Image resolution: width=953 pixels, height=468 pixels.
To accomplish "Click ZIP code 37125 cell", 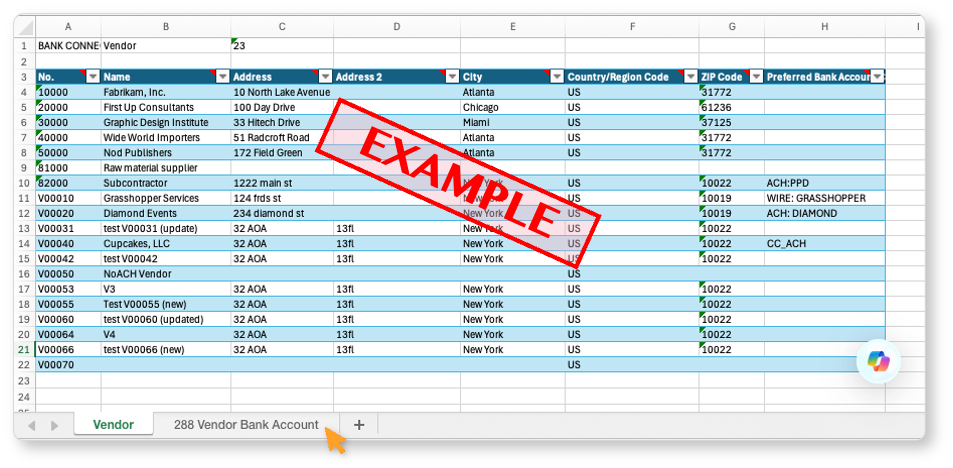I will tap(732, 122).
